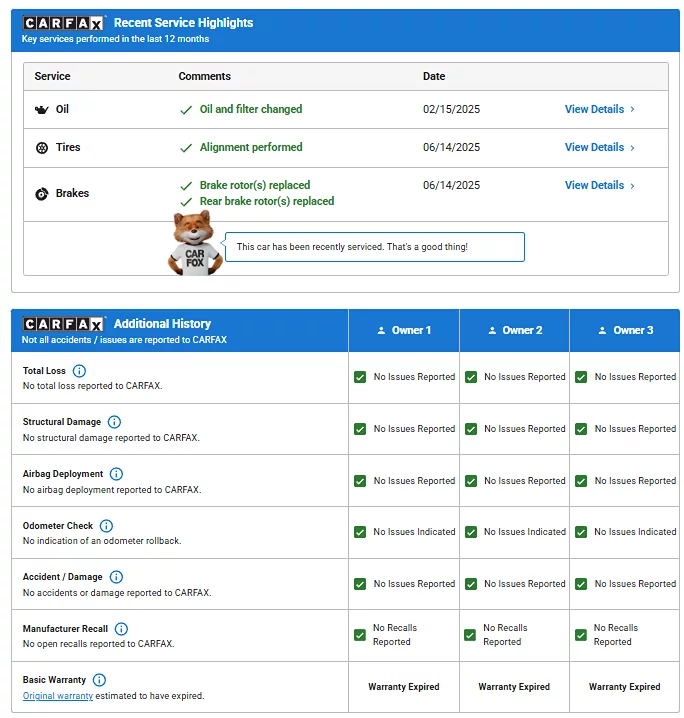Expand View Details for the Oil service
This screenshot has width=684, height=718.
599,110
